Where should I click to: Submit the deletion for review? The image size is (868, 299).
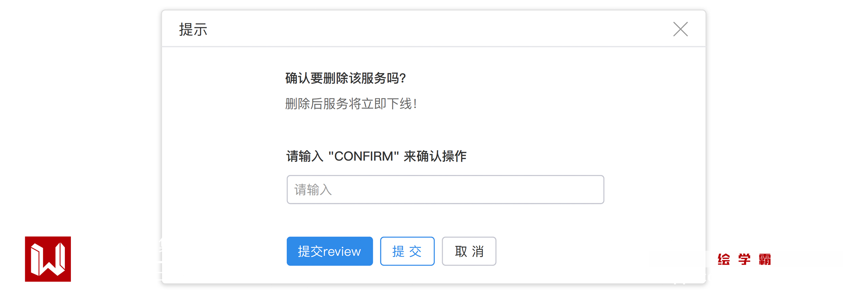(329, 251)
